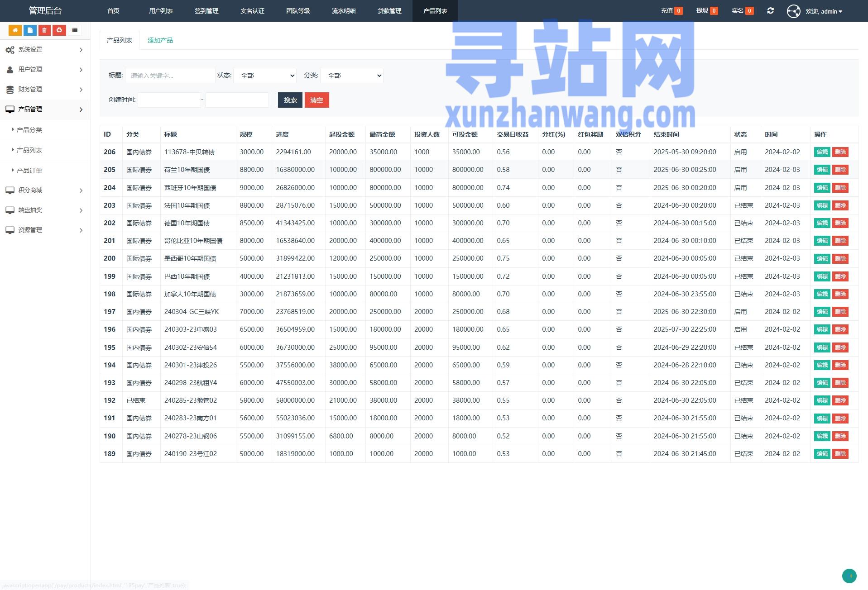Edit product 哥伦比亚10年期国债
Image resolution: width=868 pixels, height=590 pixels.
point(822,241)
